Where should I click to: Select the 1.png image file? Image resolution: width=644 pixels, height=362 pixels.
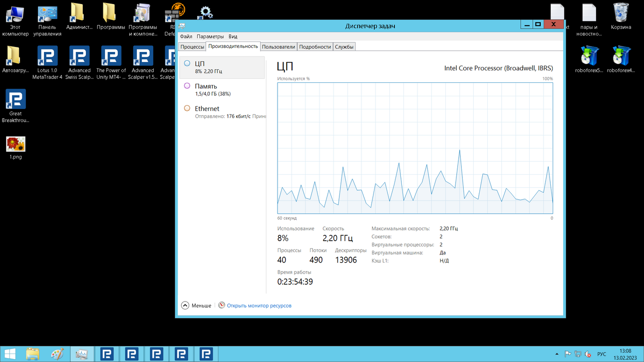pos(15,148)
